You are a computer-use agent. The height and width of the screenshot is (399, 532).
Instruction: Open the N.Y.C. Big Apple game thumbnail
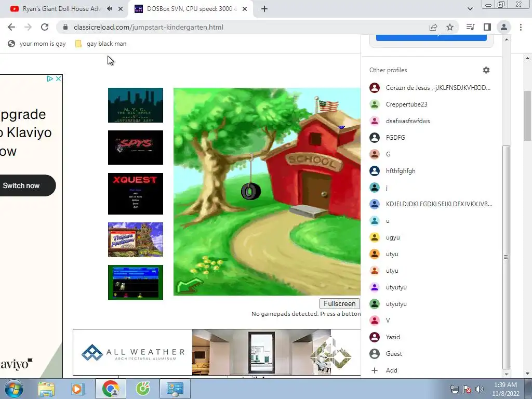136,105
